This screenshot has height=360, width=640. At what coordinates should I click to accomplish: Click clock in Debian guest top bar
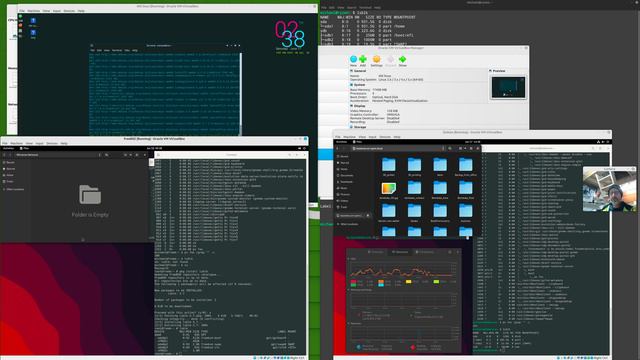click(x=473, y=142)
